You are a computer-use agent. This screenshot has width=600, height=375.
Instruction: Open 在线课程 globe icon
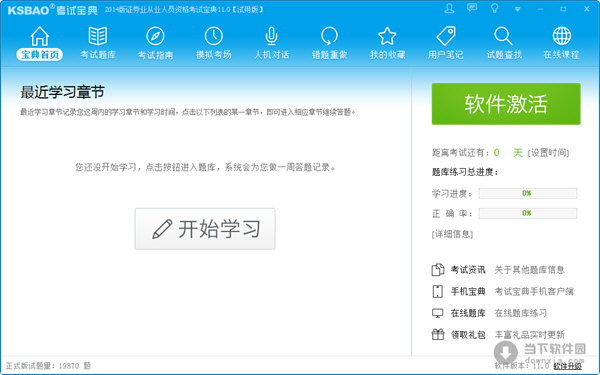(x=561, y=36)
